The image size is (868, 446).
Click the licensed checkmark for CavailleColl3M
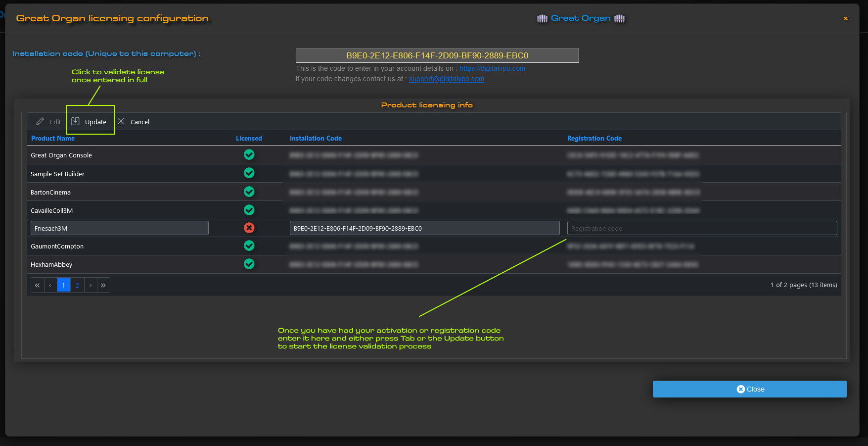pos(249,210)
